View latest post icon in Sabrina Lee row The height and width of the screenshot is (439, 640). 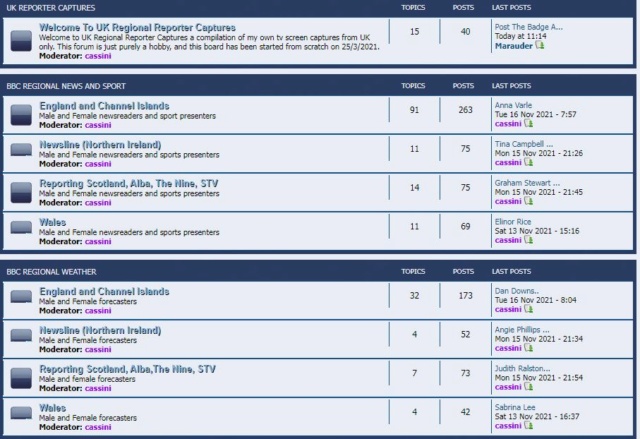click(529, 425)
